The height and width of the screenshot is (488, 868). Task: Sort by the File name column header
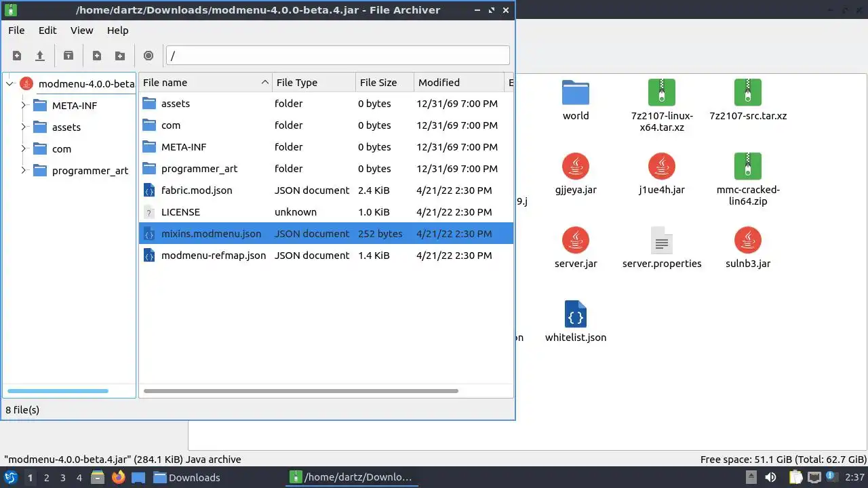coord(205,83)
